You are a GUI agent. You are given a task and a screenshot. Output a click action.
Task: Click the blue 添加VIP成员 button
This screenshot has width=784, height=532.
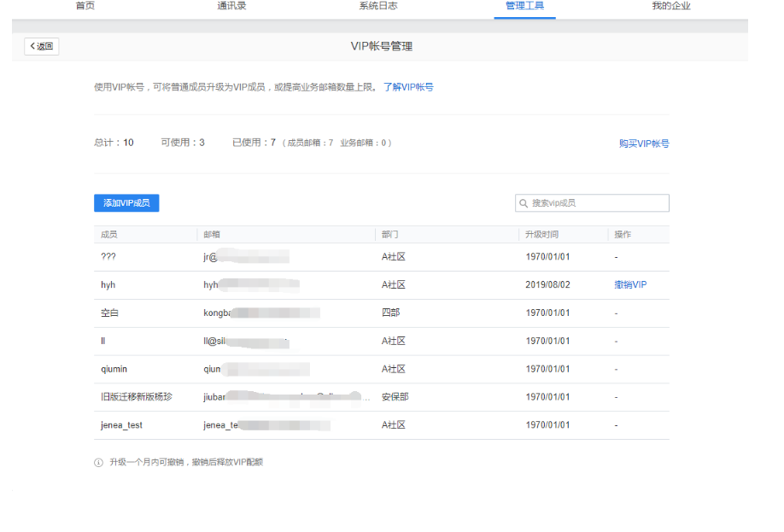point(126,203)
